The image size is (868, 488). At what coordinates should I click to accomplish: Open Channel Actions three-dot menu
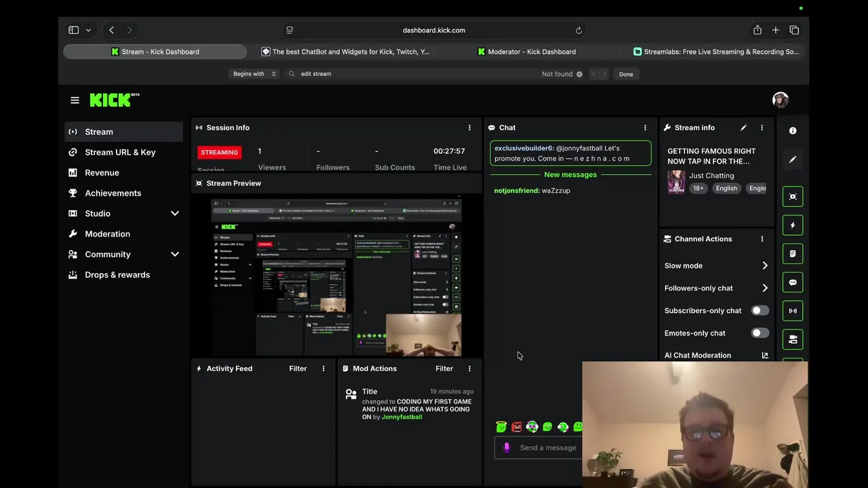pyautogui.click(x=762, y=239)
